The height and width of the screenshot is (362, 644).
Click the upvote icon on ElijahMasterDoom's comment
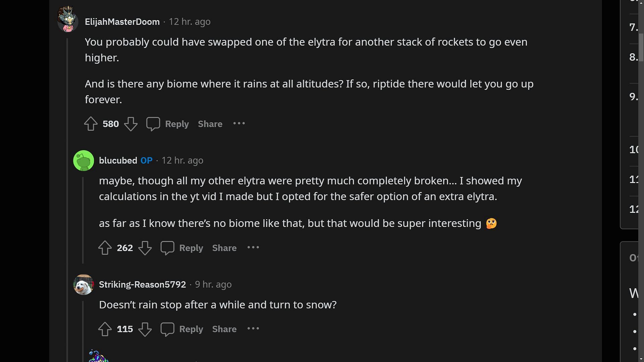(x=91, y=124)
